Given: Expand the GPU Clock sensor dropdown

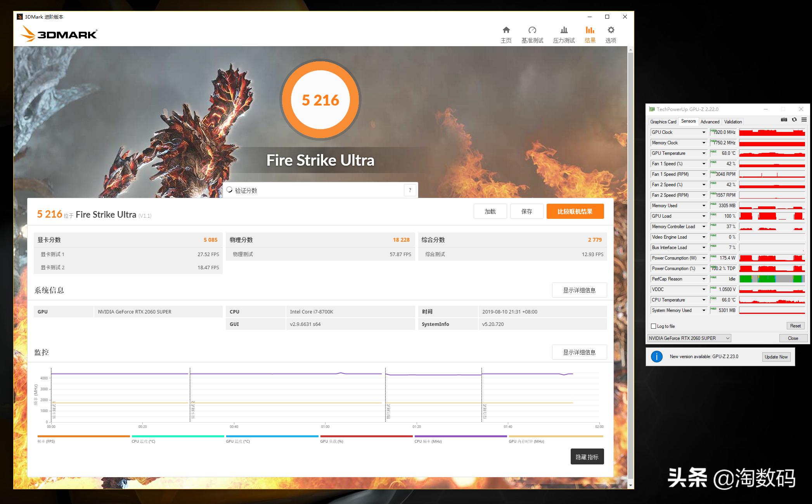Looking at the screenshot, I should click(x=703, y=132).
